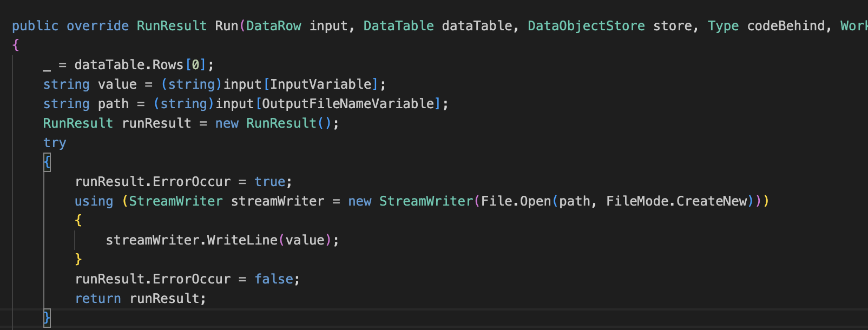Click the 'try' keyword

pos(55,143)
